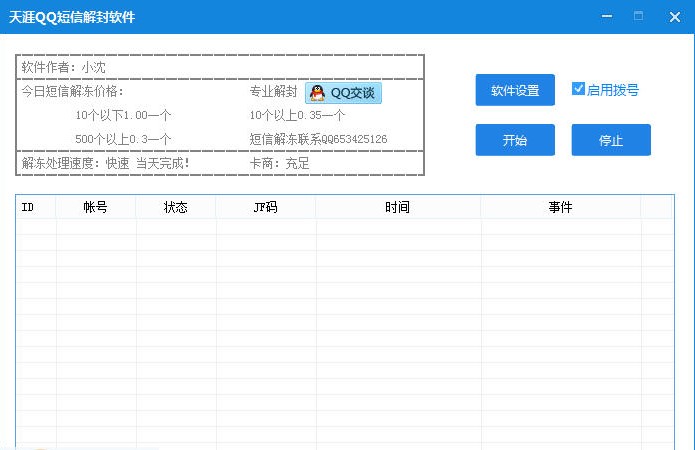Click the text 今日短信解冻价格:
The image size is (695, 450).
pyautogui.click(x=73, y=91)
